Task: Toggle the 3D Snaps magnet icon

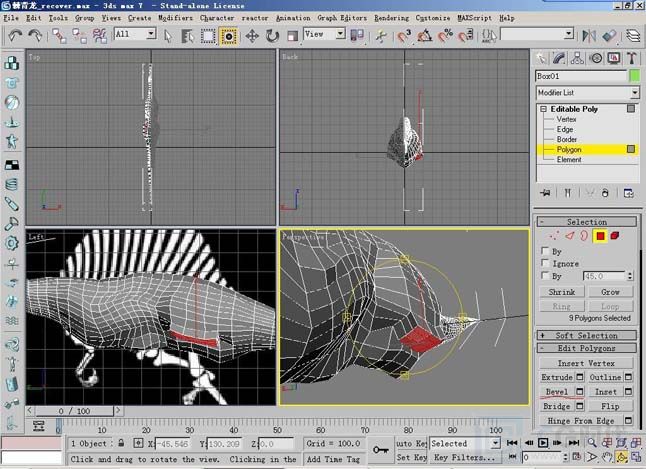Action: [404, 36]
